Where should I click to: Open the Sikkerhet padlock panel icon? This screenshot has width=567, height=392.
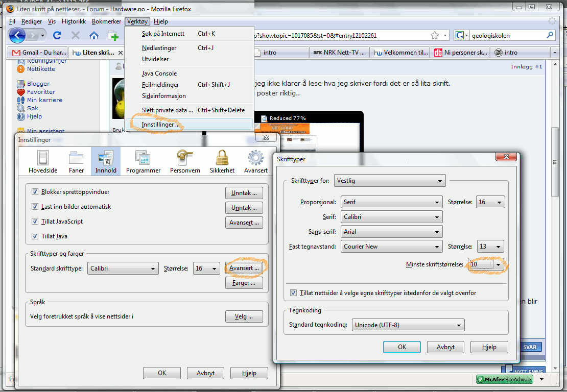222,161
